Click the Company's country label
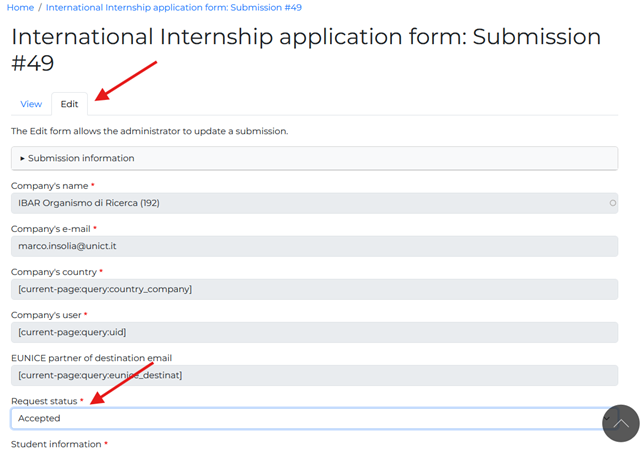Image resolution: width=642 pixels, height=450 pixels. [x=53, y=272]
